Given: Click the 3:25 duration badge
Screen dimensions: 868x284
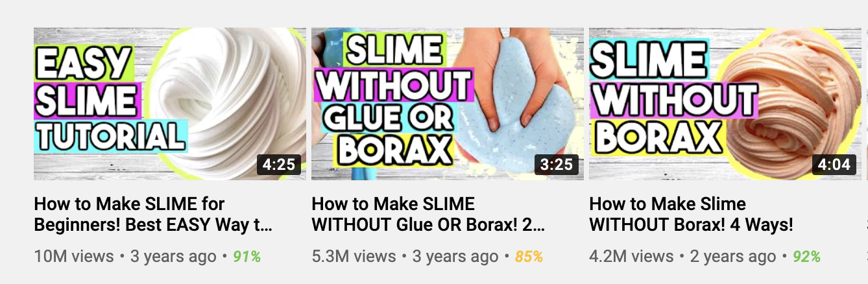Looking at the screenshot, I should pyautogui.click(x=557, y=165).
